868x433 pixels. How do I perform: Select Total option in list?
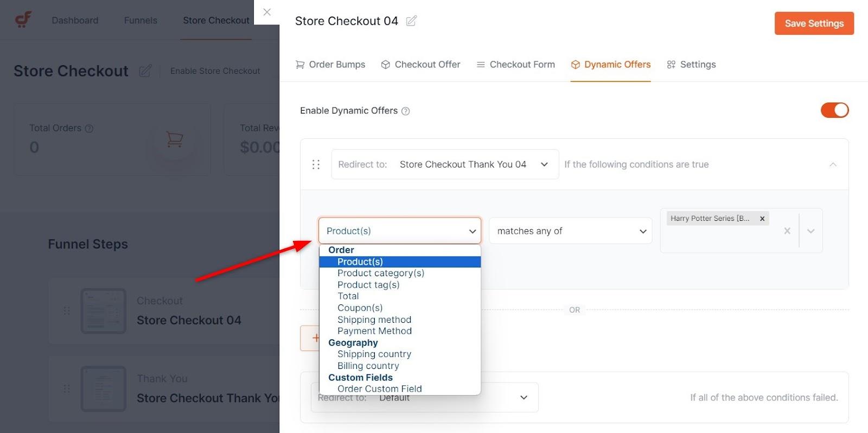tap(400, 296)
